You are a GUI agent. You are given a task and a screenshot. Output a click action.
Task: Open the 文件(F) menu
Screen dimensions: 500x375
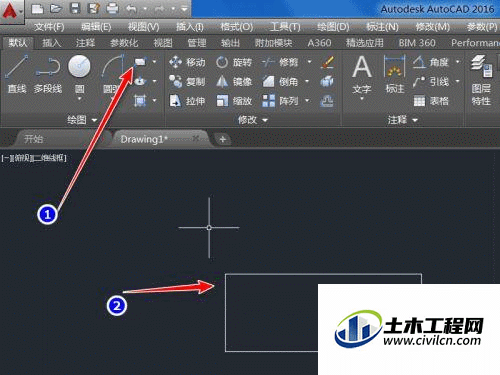click(49, 27)
